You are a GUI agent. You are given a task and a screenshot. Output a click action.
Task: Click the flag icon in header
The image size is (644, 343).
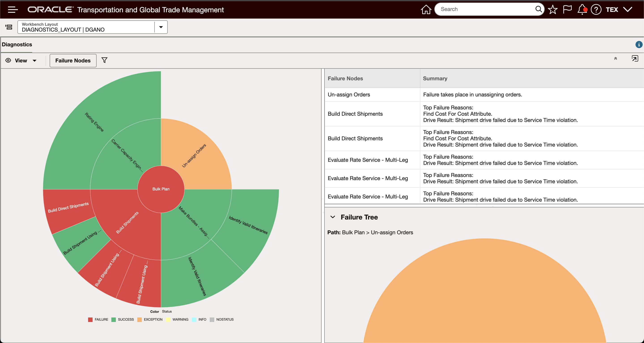(567, 9)
